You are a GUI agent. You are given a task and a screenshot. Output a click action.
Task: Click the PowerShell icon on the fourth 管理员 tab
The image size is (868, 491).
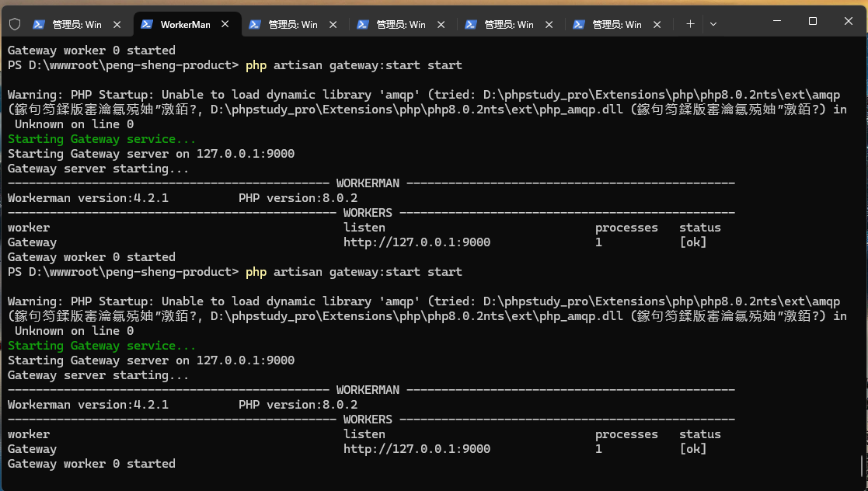471,24
